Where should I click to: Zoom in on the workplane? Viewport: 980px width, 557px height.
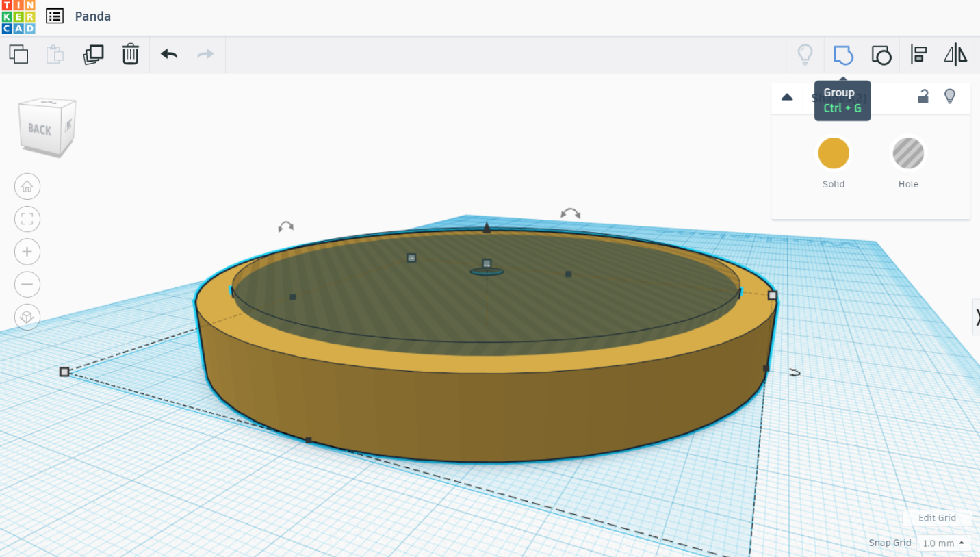pos(27,252)
